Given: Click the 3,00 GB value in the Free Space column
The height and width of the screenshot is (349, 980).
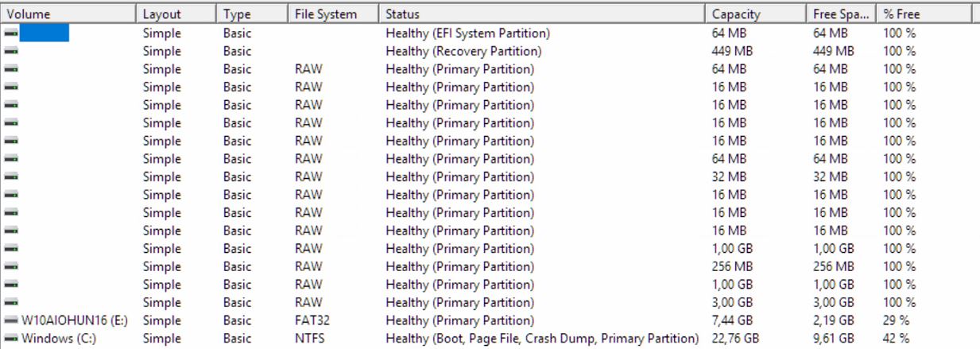Looking at the screenshot, I should pos(834,303).
